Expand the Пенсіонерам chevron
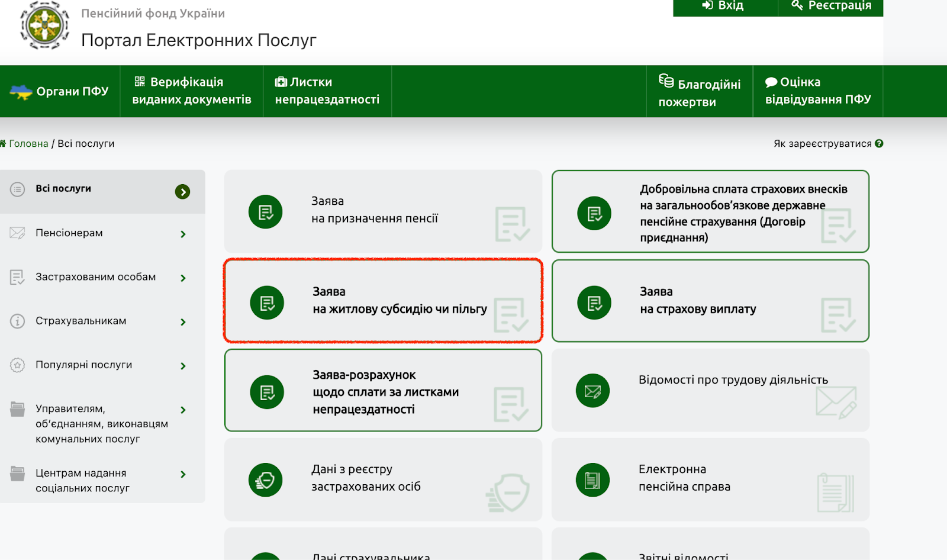The width and height of the screenshot is (947, 560). click(183, 234)
